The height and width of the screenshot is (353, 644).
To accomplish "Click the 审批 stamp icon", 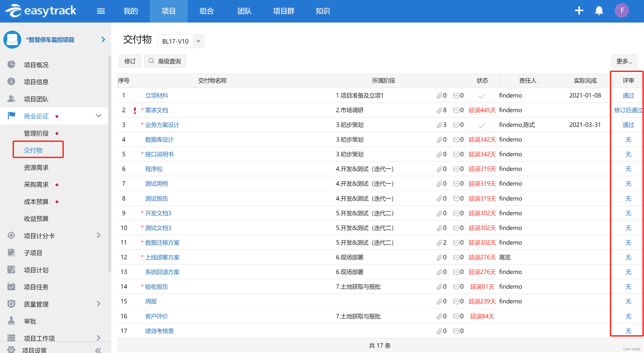I will pyautogui.click(x=11, y=321).
